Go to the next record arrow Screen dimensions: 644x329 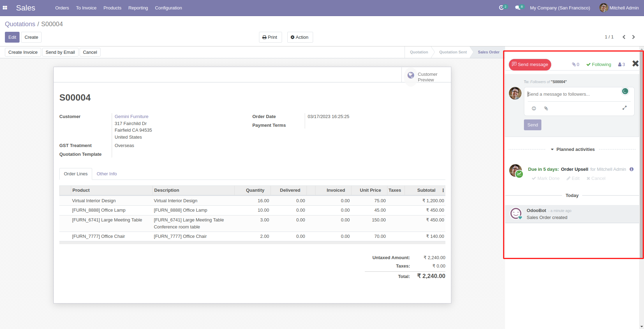[x=634, y=37]
